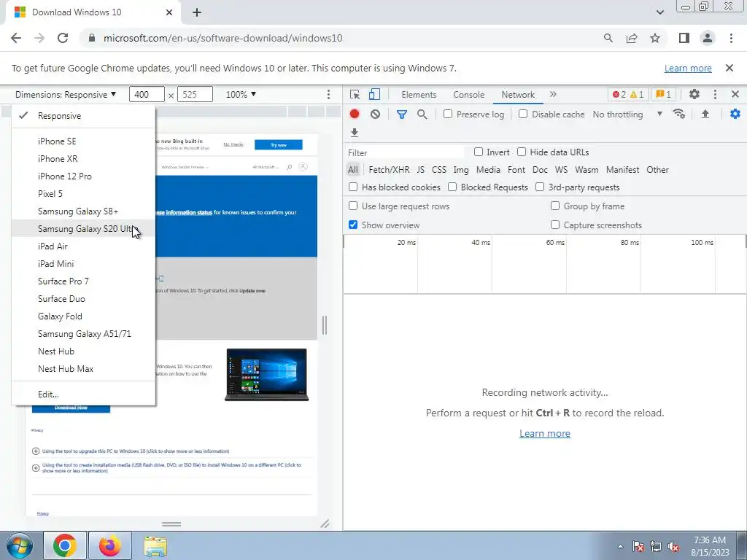Choose iPad Air from device list
Image resolution: width=747 pixels, height=560 pixels.
coord(83,246)
